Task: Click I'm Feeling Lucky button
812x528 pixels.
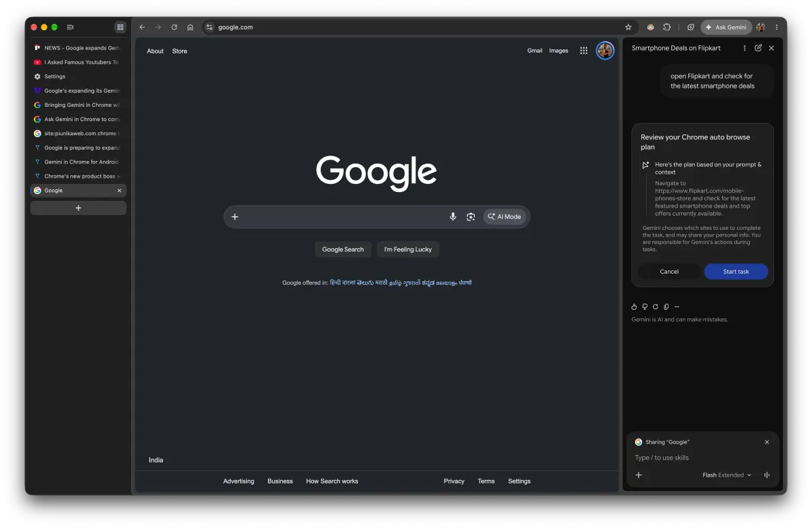Action: click(408, 249)
